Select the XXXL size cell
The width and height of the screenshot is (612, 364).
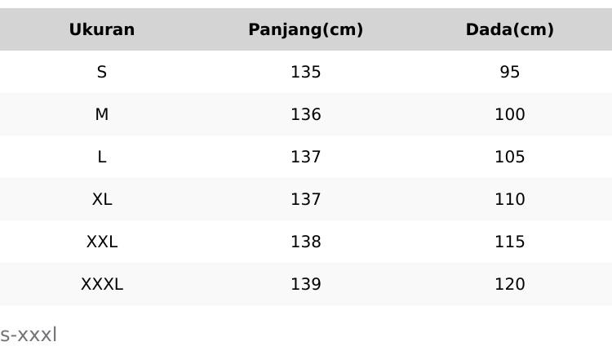[102, 285]
